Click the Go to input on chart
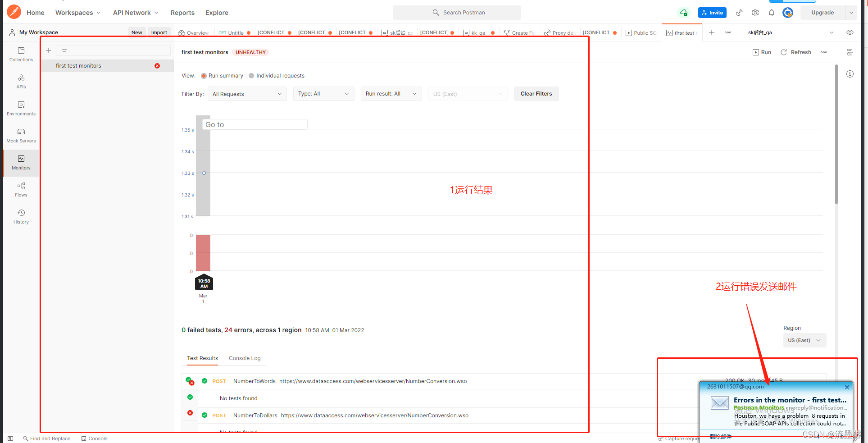This screenshot has height=443, width=868. pyautogui.click(x=254, y=124)
